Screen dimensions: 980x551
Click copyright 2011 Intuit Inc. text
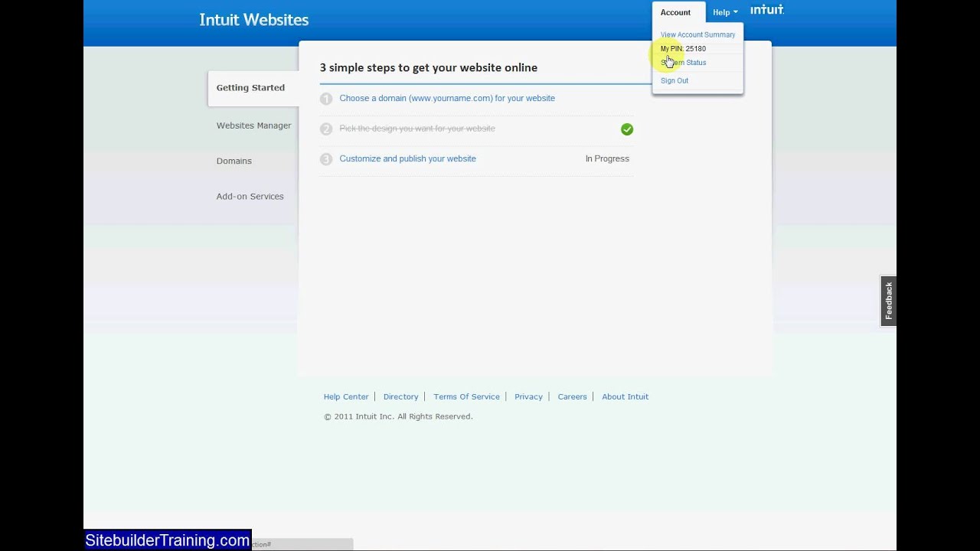[398, 416]
